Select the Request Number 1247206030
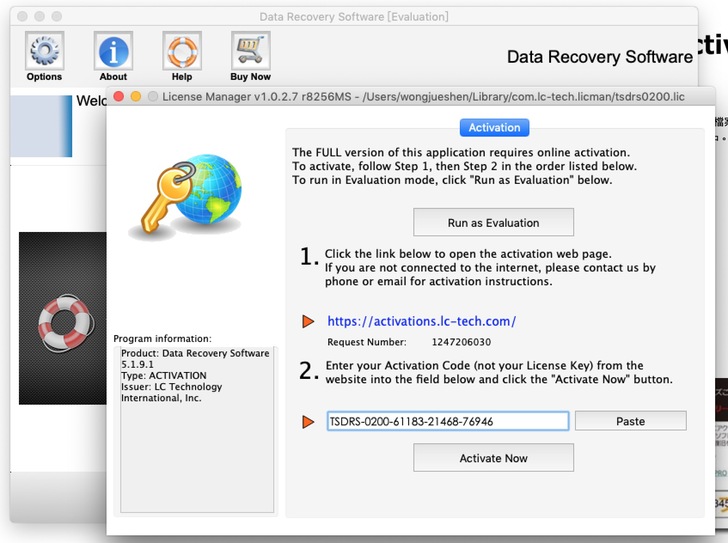The image size is (728, 543). coord(461,342)
